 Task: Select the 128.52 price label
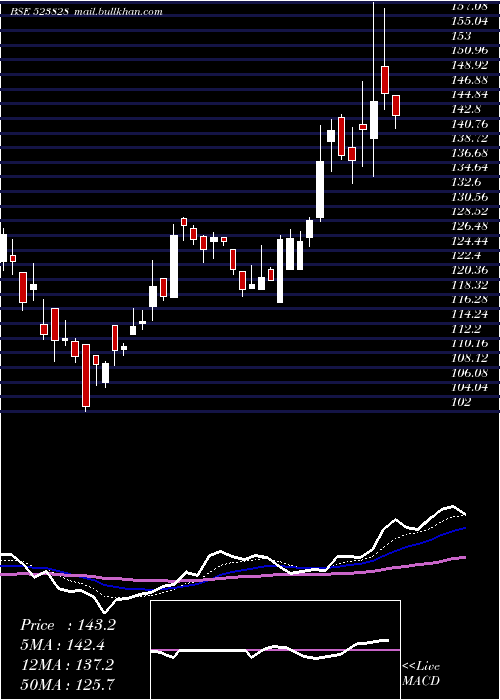(469, 212)
